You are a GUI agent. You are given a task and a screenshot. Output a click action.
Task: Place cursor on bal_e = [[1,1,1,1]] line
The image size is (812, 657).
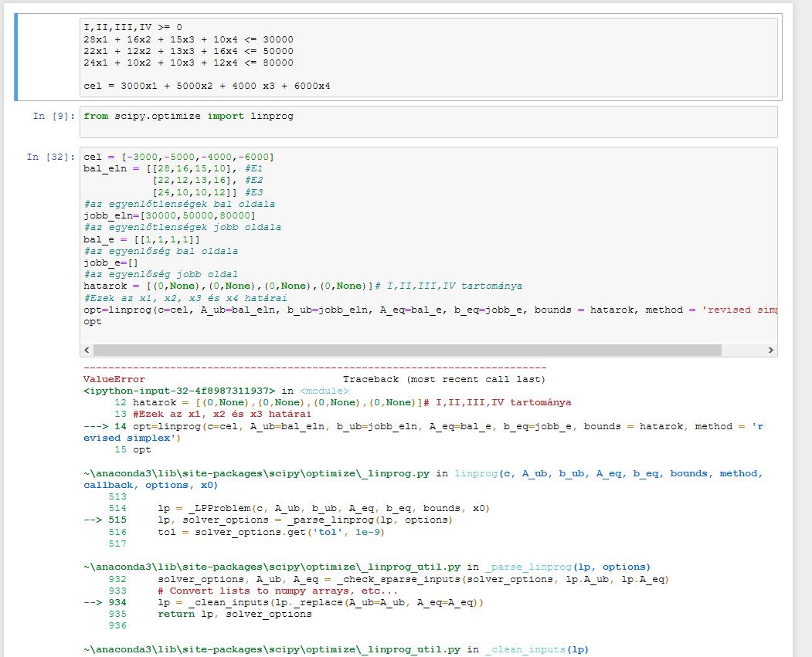point(139,239)
